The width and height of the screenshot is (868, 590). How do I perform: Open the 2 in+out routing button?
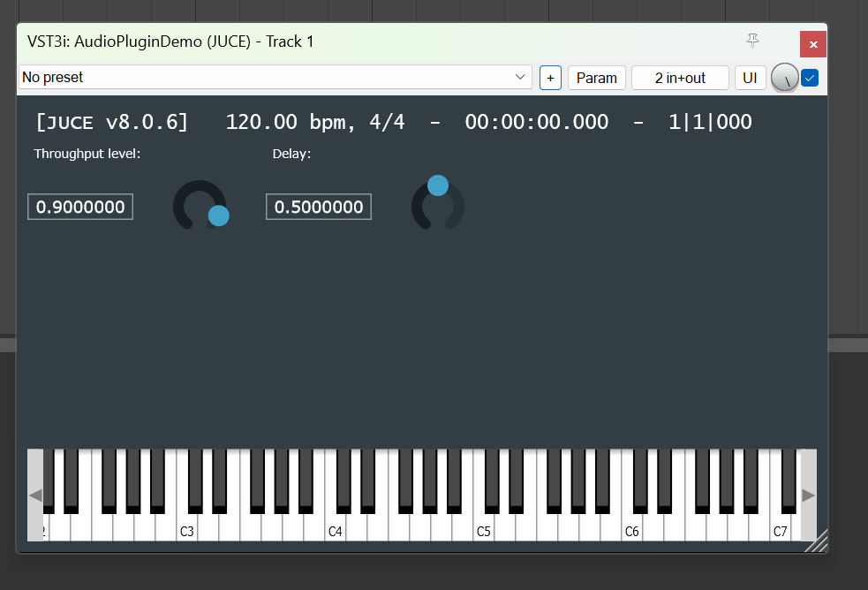tap(680, 78)
